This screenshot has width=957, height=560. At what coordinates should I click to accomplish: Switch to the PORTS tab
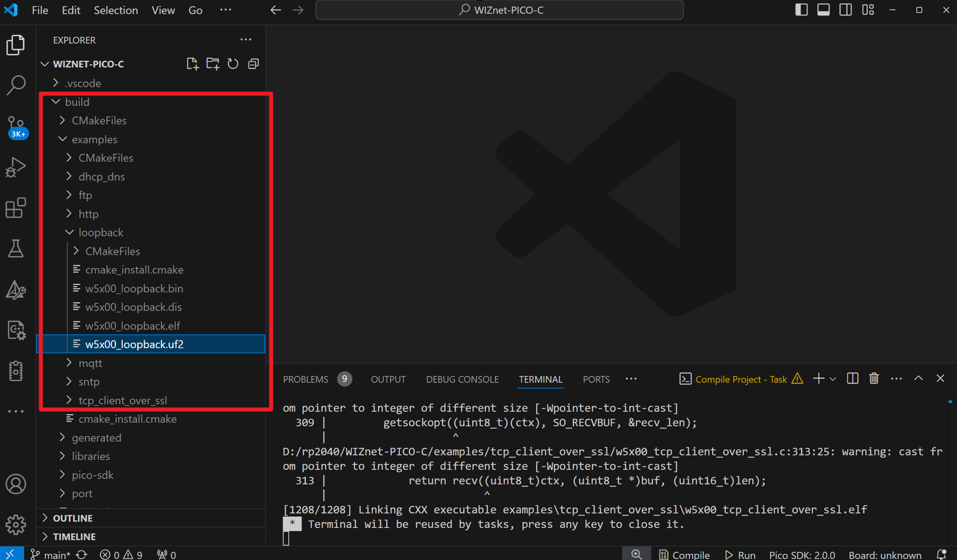point(596,379)
